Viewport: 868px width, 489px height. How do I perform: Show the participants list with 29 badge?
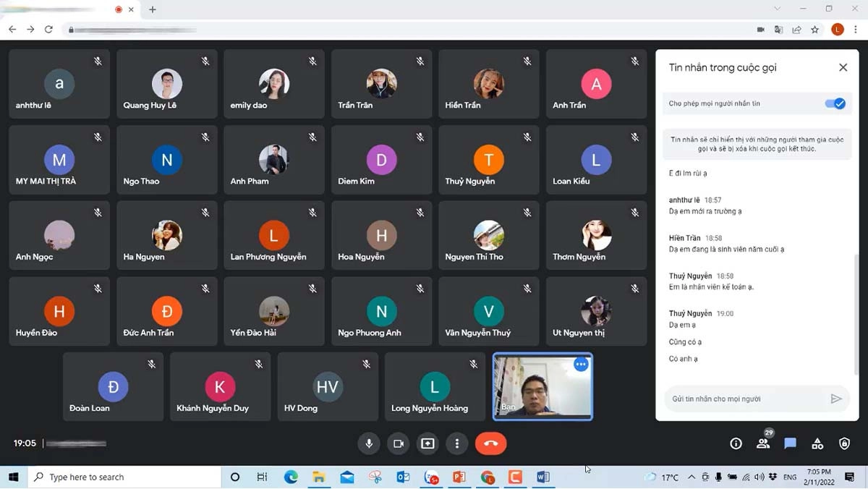[x=763, y=443]
